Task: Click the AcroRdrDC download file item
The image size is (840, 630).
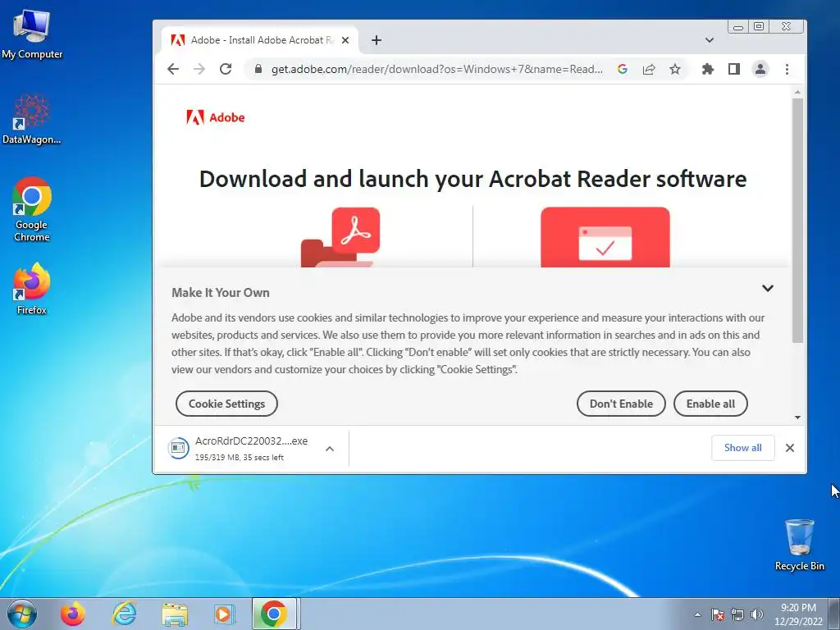Action: pyautogui.click(x=239, y=449)
